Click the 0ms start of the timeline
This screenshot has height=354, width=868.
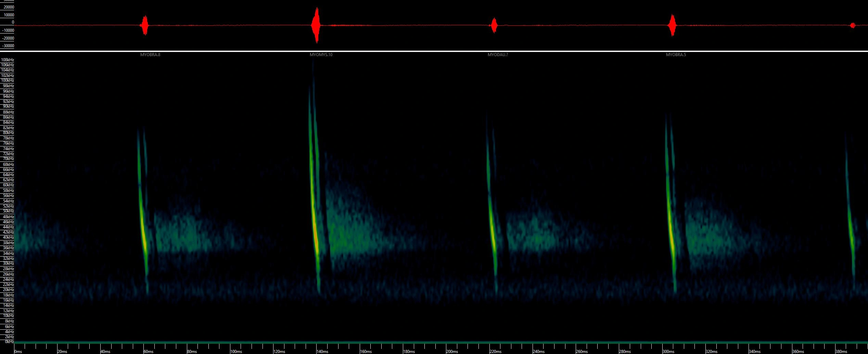18,351
